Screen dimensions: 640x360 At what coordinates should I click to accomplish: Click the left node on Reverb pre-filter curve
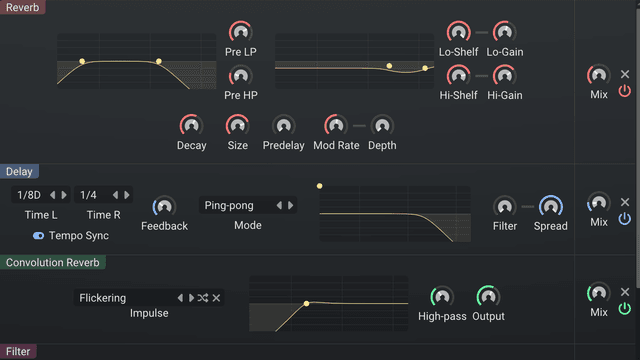(x=82, y=61)
